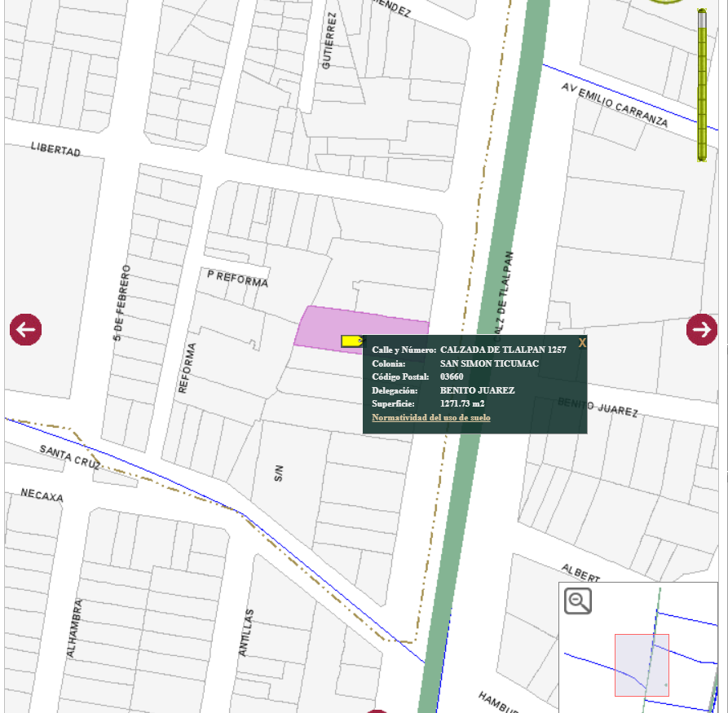Click the gray zoom slider handle
The image size is (728, 713).
tap(702, 18)
